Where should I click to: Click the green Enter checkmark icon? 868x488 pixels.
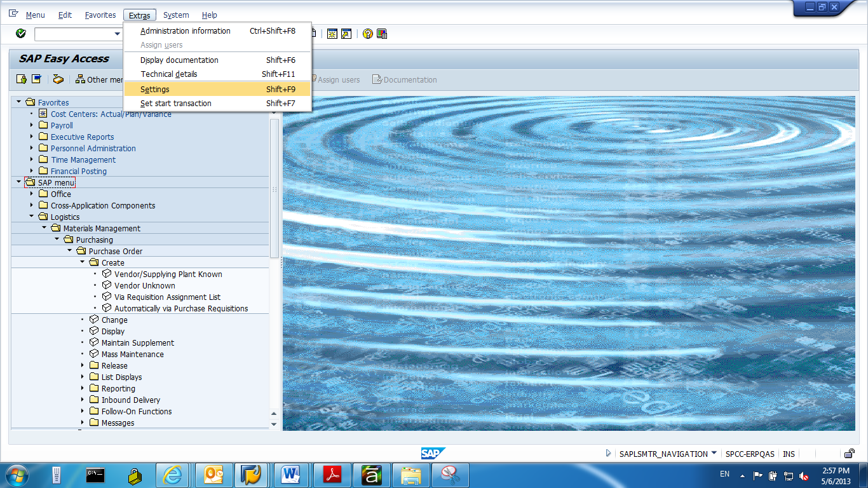[20, 33]
